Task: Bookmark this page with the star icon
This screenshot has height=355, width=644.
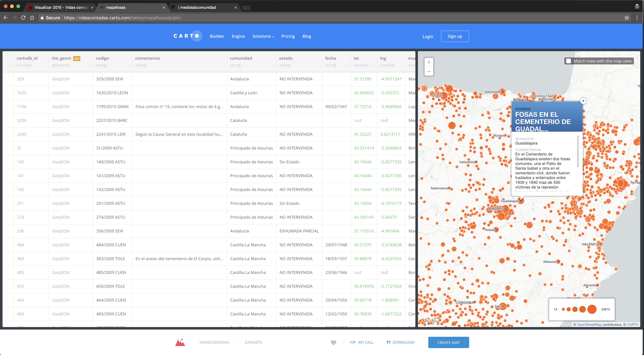Action: [x=627, y=18]
